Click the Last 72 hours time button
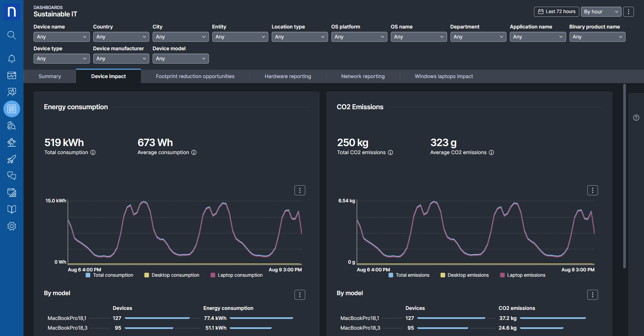Screen dimensions: 644x336 point(556,12)
